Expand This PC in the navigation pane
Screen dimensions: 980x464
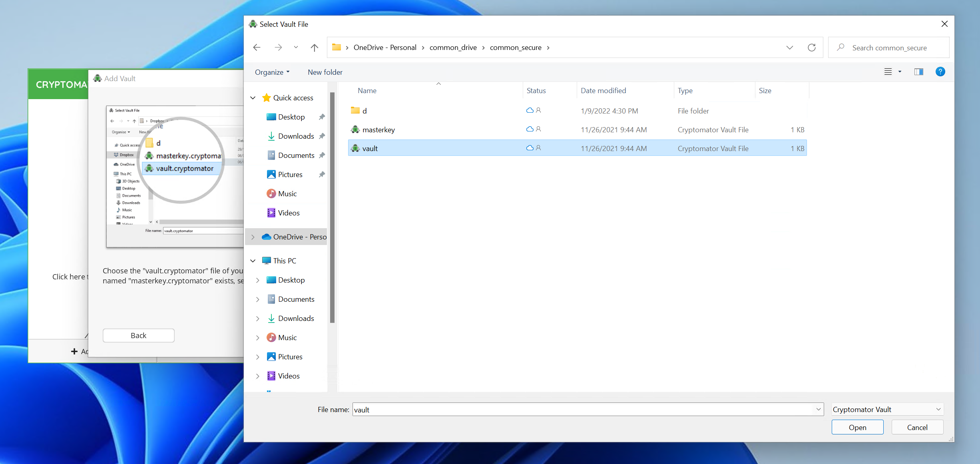pyautogui.click(x=253, y=260)
